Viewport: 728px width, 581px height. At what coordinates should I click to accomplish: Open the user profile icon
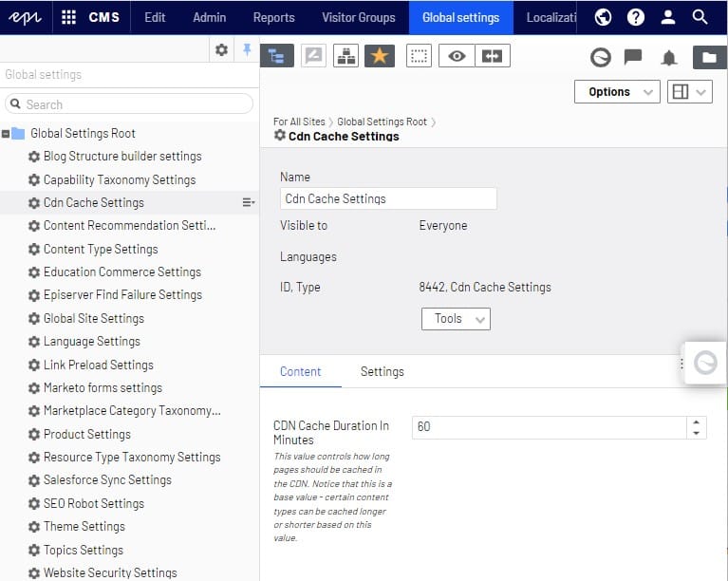(667, 17)
